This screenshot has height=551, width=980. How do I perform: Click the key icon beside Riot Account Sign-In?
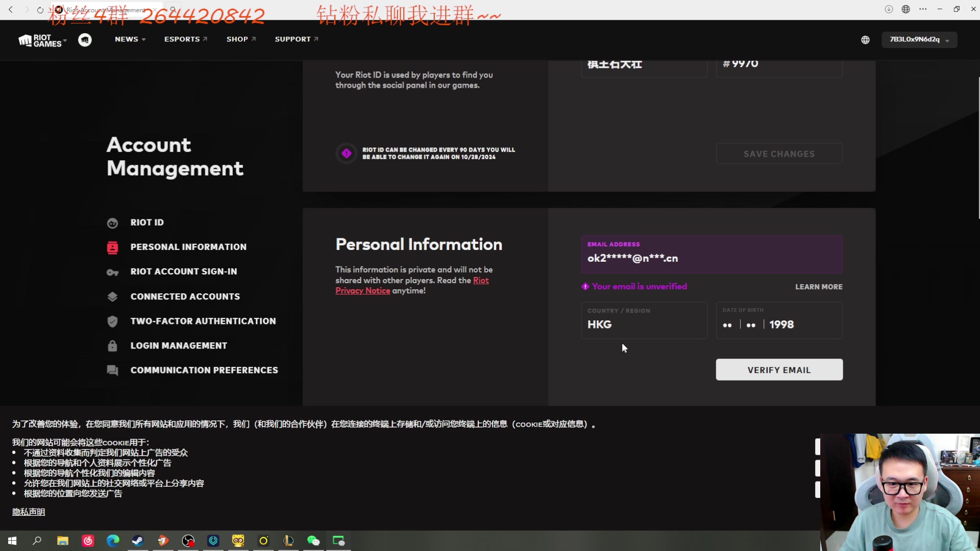point(112,272)
